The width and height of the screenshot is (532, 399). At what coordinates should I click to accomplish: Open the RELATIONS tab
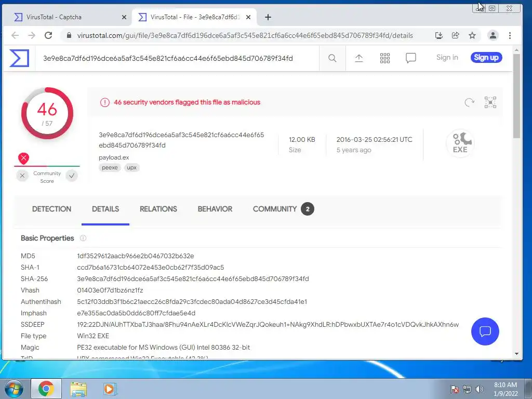(x=158, y=209)
